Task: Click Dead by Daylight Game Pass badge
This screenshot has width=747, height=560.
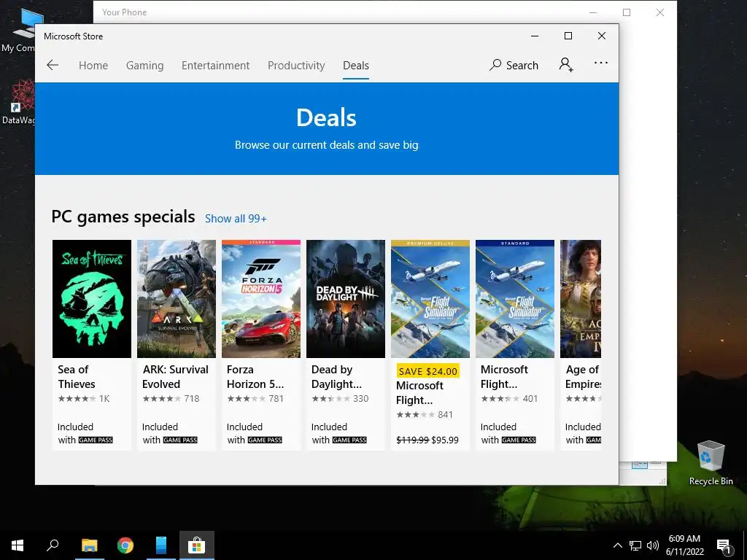Action: pyautogui.click(x=349, y=440)
